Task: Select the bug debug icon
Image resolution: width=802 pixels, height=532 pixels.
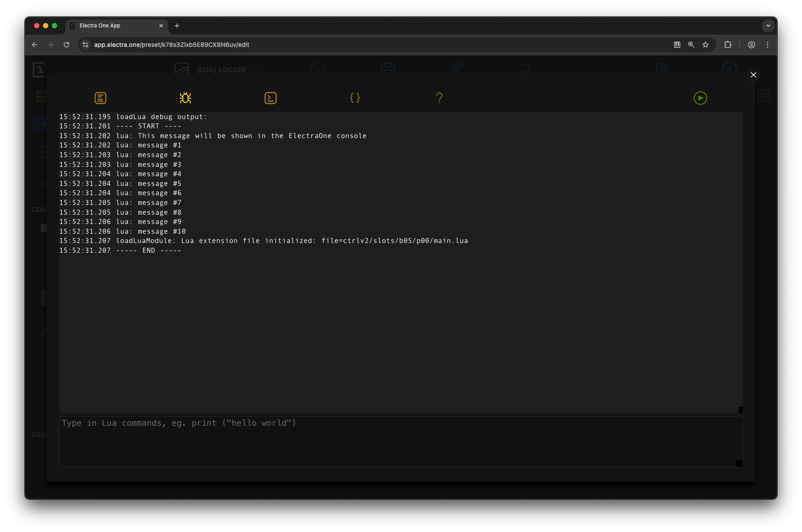Action: pos(185,98)
